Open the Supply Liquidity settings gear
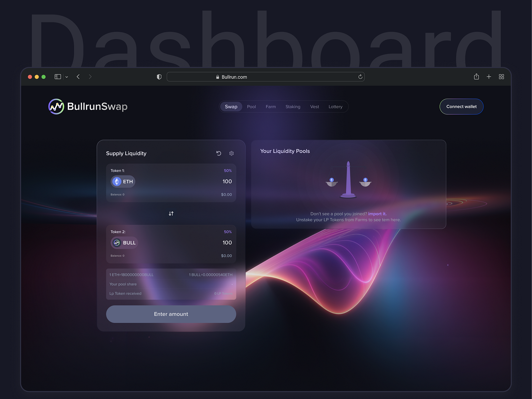Viewport: 532px width, 399px height. 231,153
